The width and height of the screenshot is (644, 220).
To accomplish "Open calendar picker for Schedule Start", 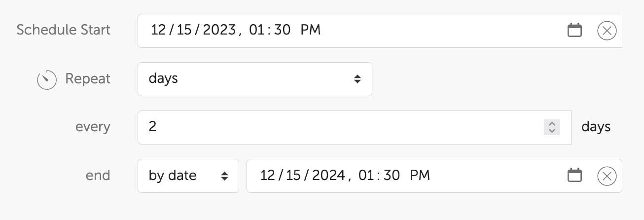I will 574,31.
